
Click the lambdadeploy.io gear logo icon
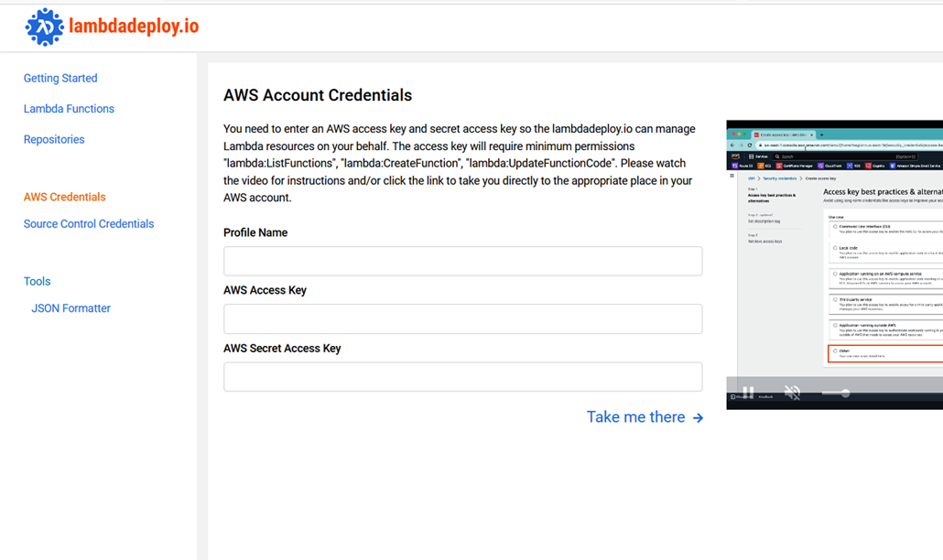(x=44, y=27)
